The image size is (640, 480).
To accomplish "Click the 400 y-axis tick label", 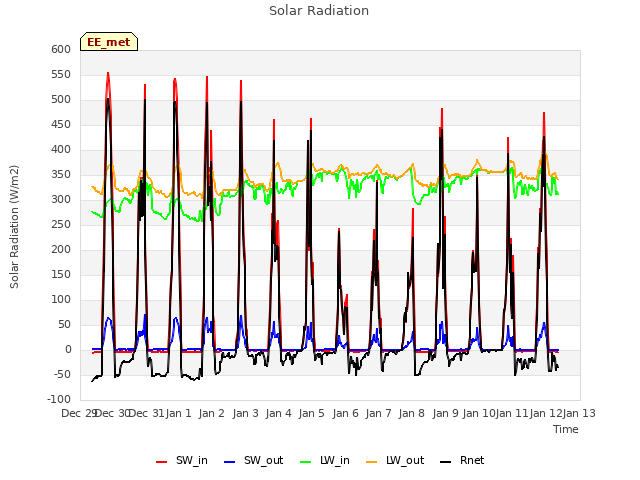I will coord(61,149).
